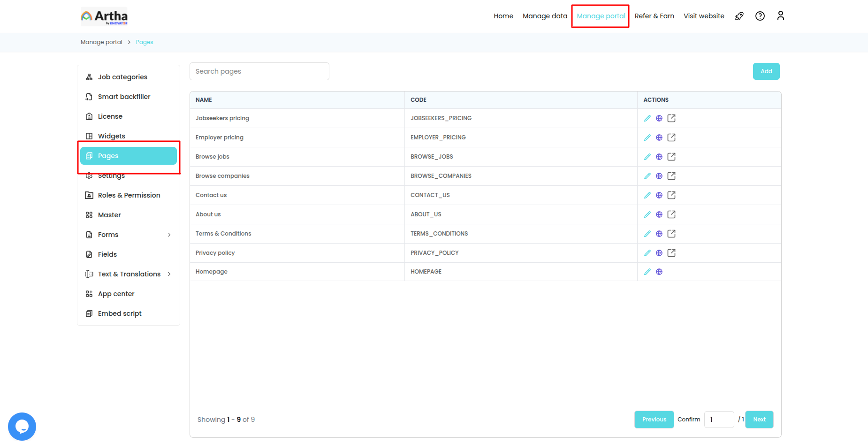
Task: Click the page number input box
Action: pos(719,420)
